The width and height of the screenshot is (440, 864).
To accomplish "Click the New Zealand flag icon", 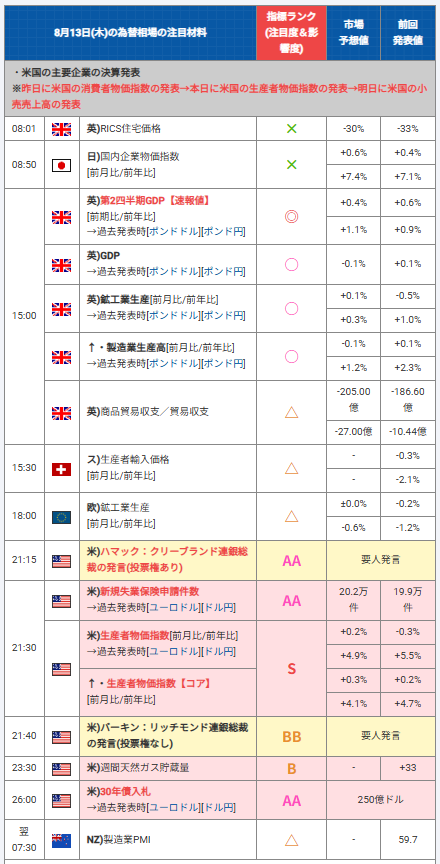I will pyautogui.click(x=61, y=840).
